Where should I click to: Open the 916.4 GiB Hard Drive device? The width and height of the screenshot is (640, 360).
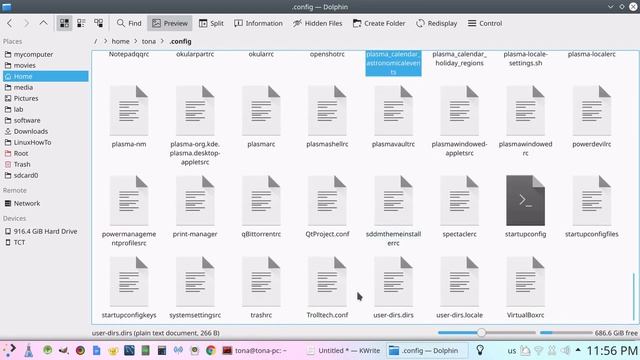tap(45, 231)
